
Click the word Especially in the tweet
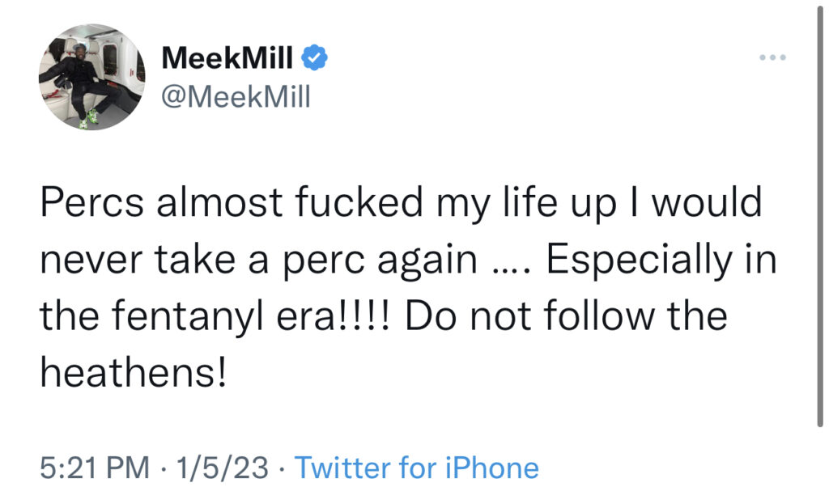pos(640,261)
